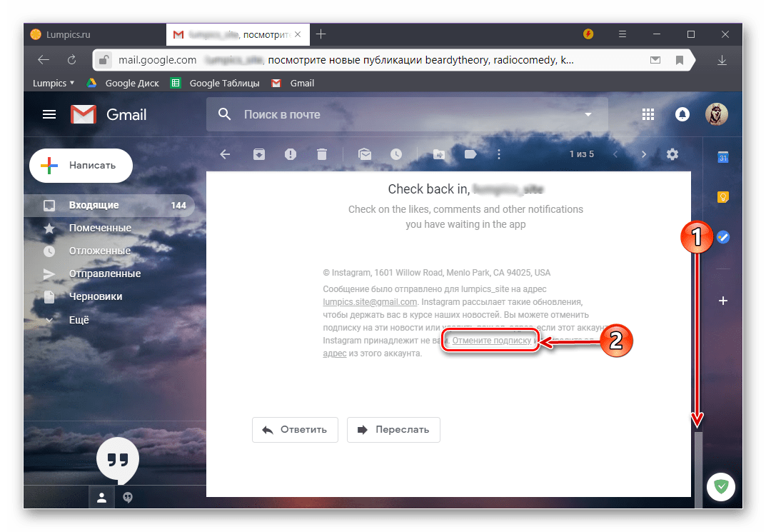Screen dimensions: 766x532
Task: Open the Google apps grid
Action: pos(647,114)
